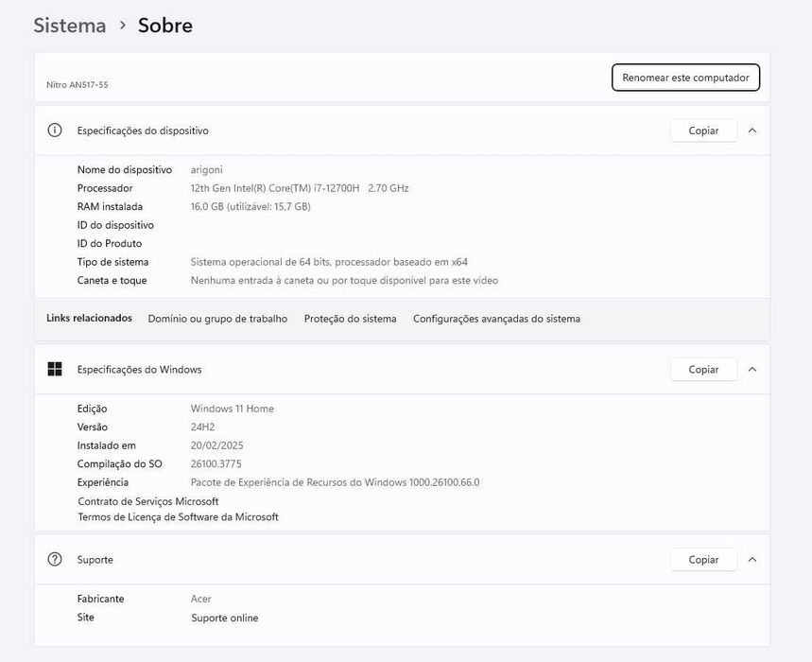The image size is (812, 662).
Task: Click the RAM instalada label
Action: (x=110, y=207)
